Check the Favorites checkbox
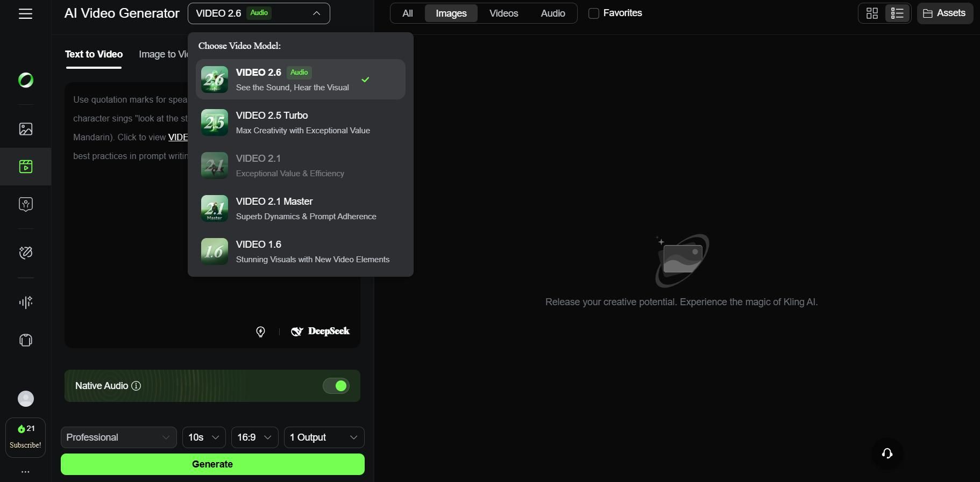980x482 pixels. coord(594,13)
